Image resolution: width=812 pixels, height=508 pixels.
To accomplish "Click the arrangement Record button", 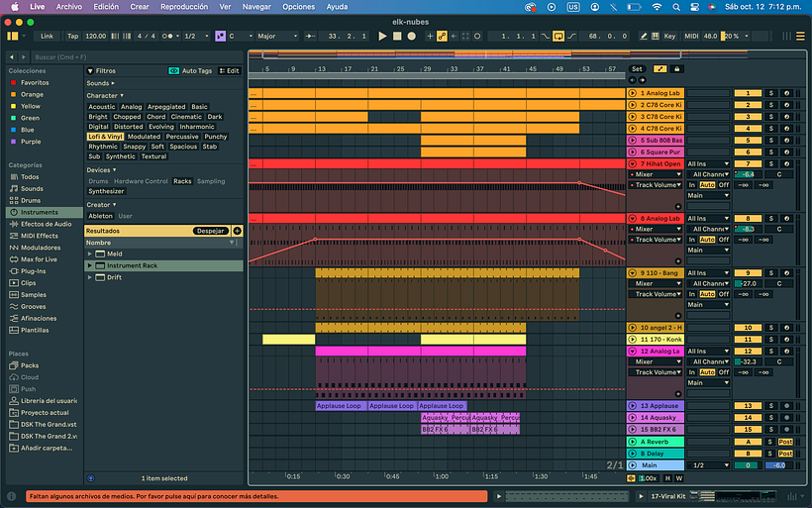I will (411, 36).
